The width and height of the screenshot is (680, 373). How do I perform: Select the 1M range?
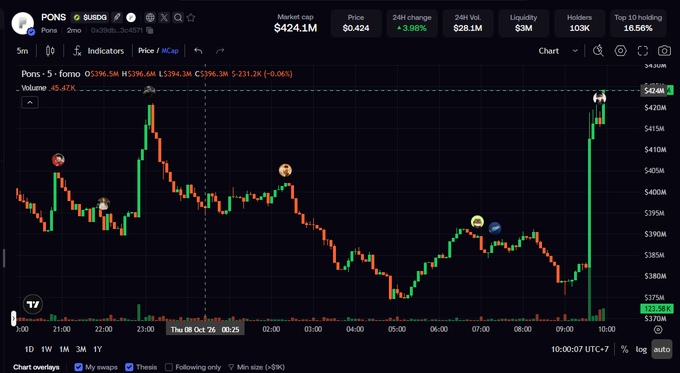pos(64,349)
